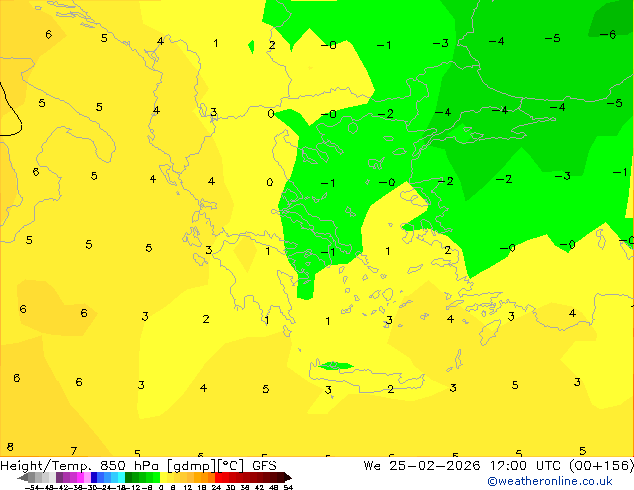This screenshot has width=634, height=490.
Task: Click the dark maroon right arrow end of colour scale
Action: pyautogui.click(x=287, y=477)
